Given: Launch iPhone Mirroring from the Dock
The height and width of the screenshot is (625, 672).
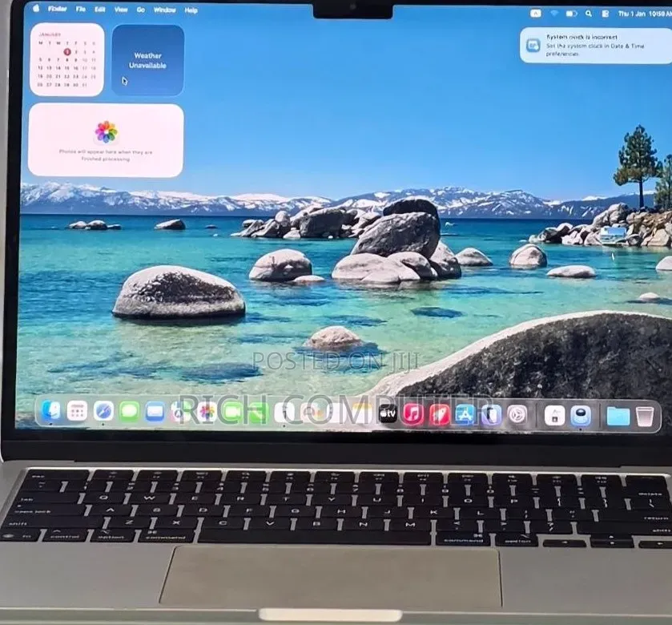Looking at the screenshot, I should [x=491, y=415].
